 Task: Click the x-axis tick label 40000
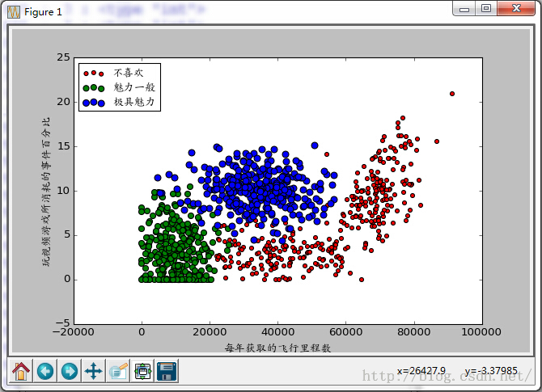click(278, 332)
